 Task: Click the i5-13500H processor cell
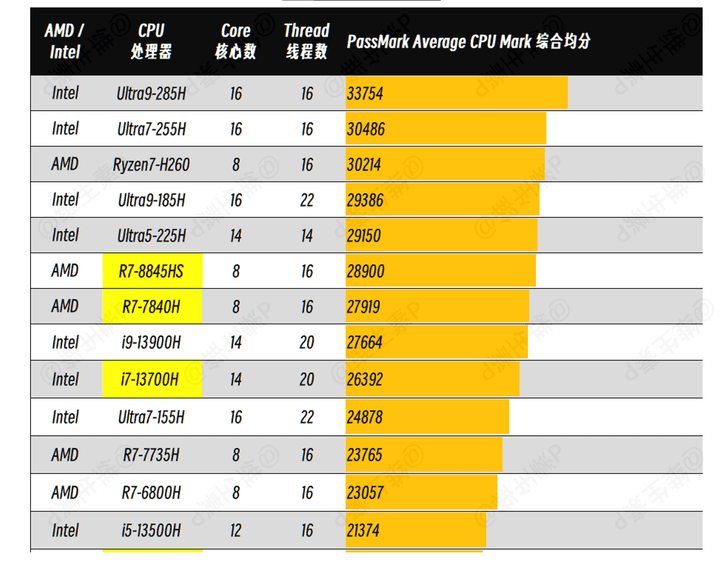[x=150, y=531]
